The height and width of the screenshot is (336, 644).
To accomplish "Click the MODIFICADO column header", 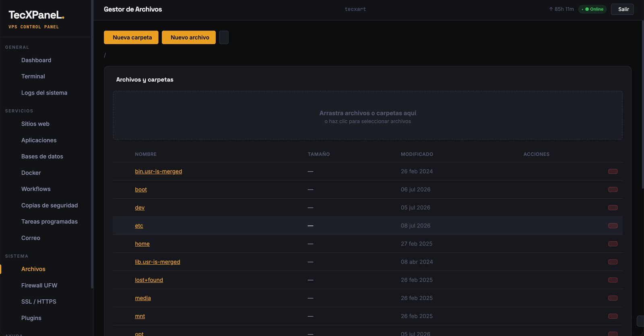I will tap(417, 154).
